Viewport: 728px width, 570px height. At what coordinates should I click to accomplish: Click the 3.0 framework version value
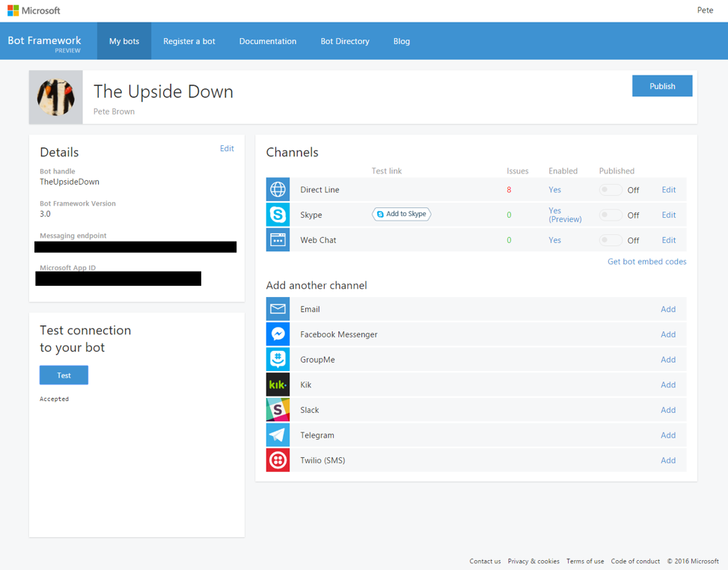click(x=45, y=214)
